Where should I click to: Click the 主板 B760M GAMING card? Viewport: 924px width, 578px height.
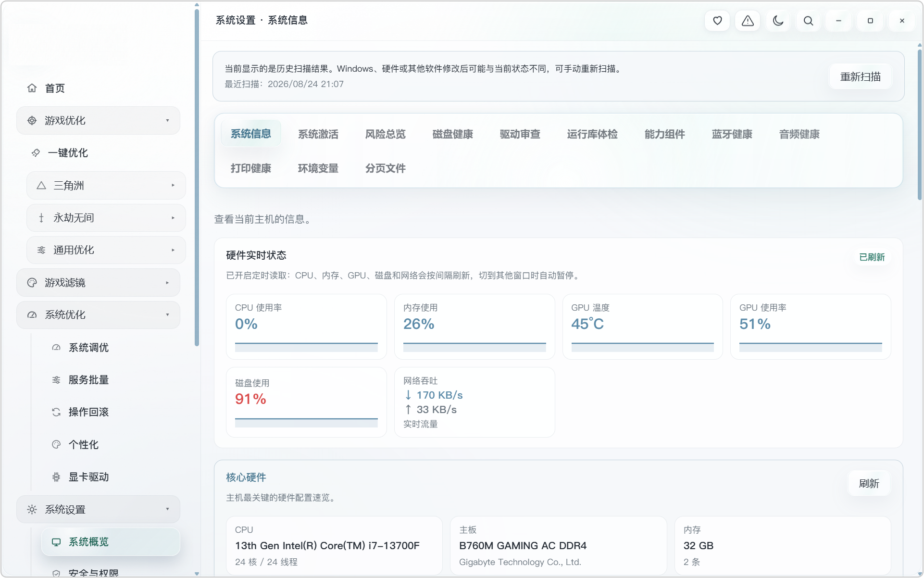point(558,546)
